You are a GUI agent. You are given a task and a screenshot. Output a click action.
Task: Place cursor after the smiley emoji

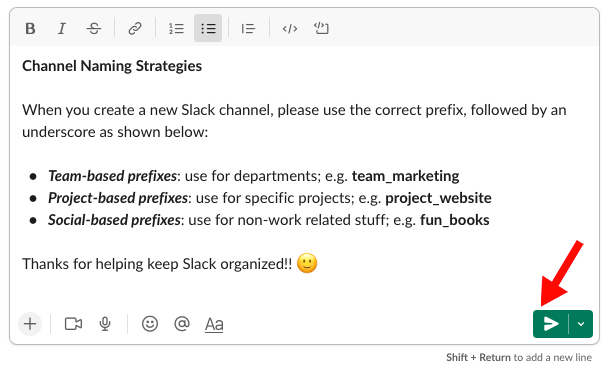[320, 264]
